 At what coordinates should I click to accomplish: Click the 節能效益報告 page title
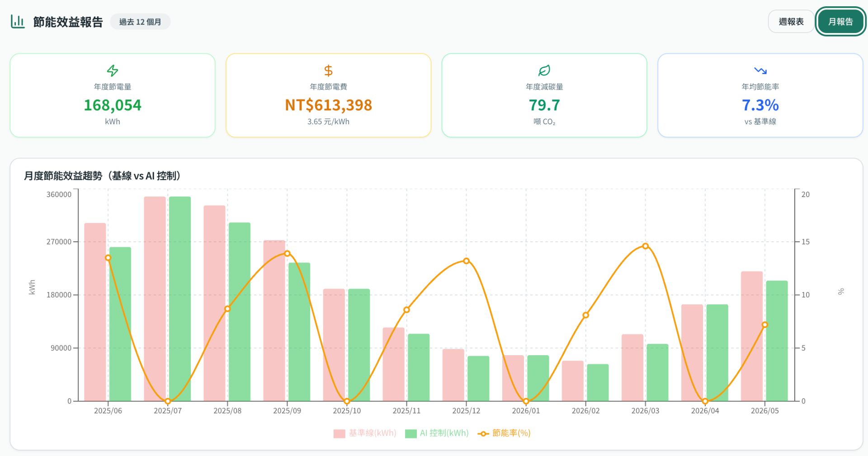pyautogui.click(x=68, y=22)
